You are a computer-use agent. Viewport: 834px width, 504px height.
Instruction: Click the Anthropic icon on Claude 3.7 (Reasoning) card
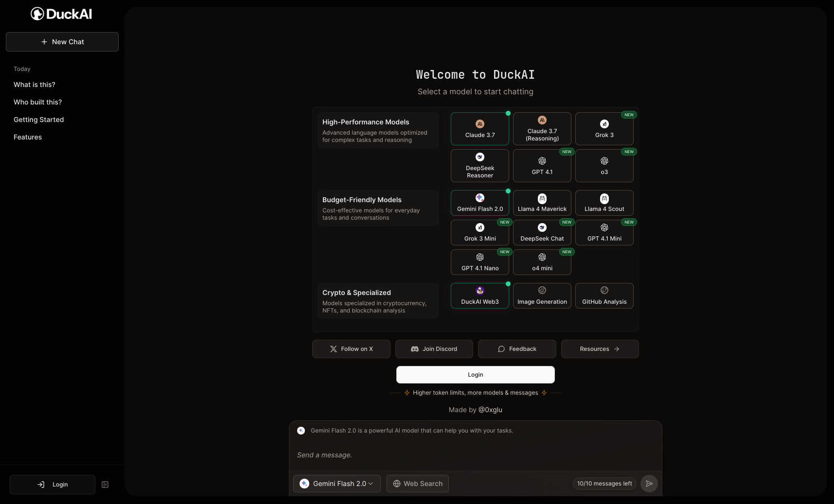point(542,120)
